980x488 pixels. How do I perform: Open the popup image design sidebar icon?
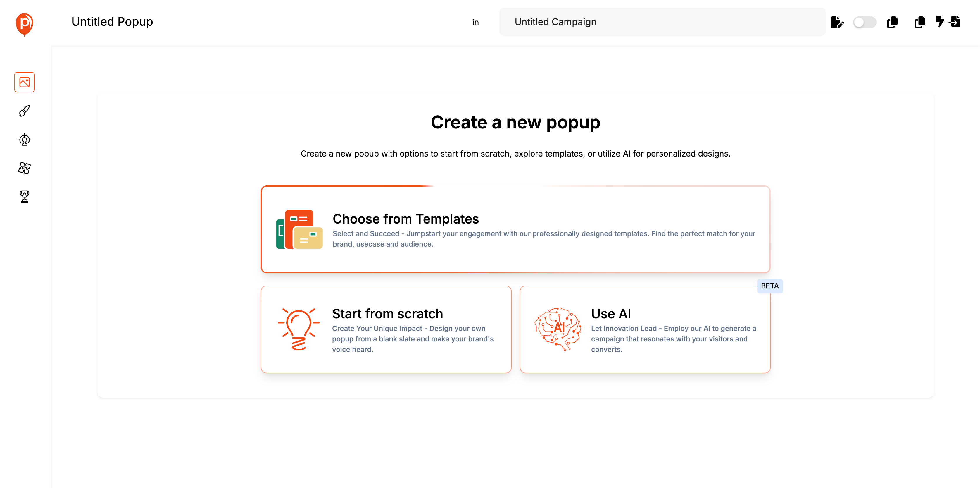click(24, 82)
